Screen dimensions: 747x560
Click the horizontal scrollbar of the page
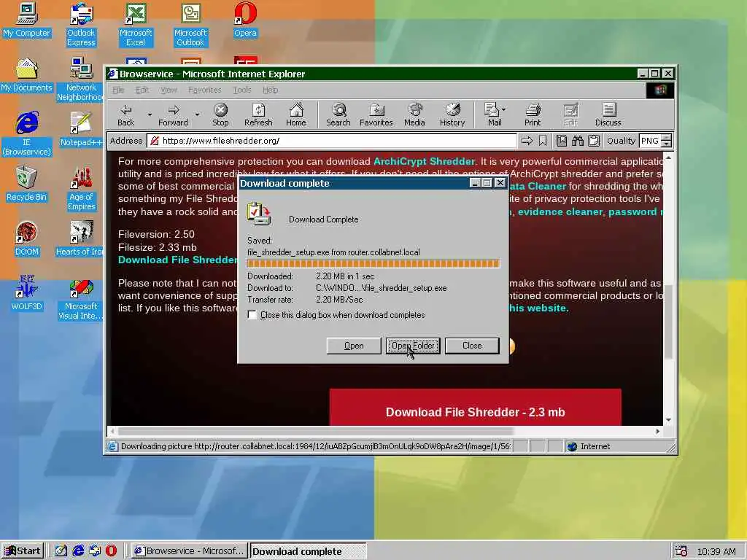tap(316, 431)
